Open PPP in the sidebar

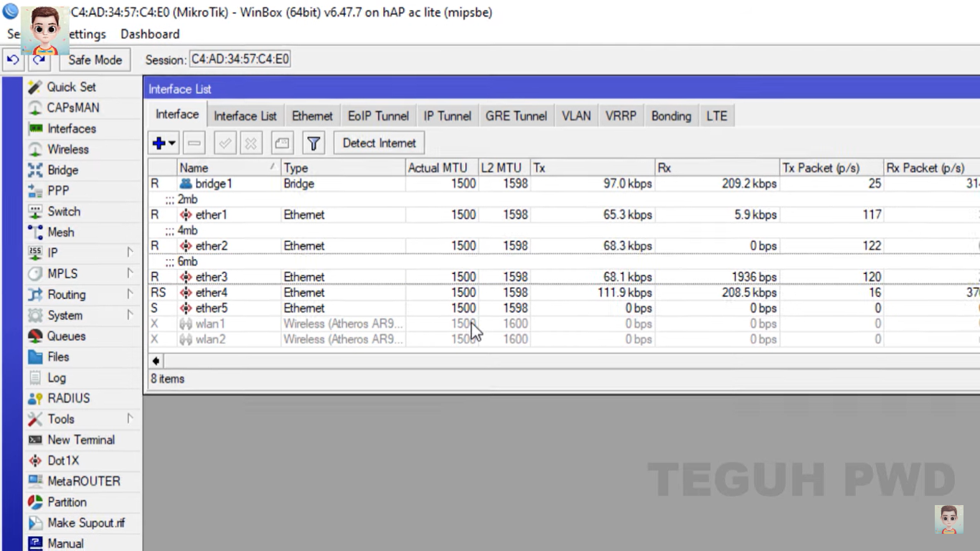coord(57,191)
